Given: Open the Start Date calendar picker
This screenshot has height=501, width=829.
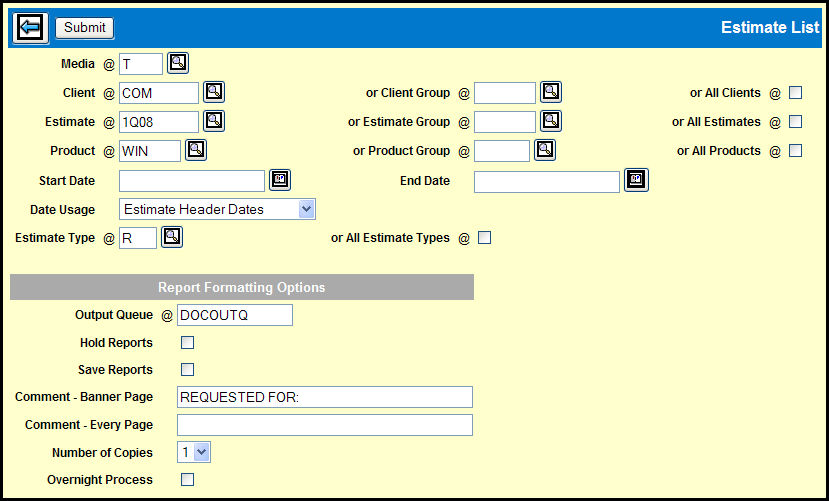Looking at the screenshot, I should click(x=280, y=181).
